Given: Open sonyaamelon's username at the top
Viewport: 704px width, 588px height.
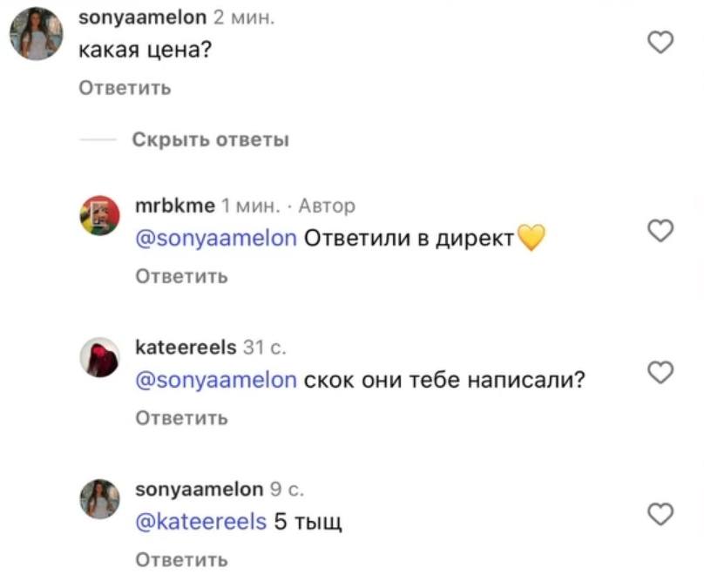Looking at the screenshot, I should pyautogui.click(x=141, y=16).
